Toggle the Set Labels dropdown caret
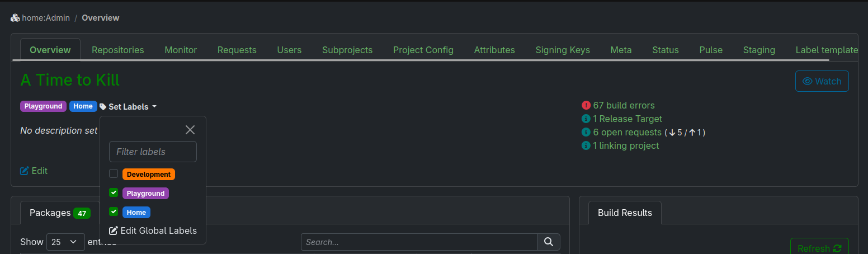The height and width of the screenshot is (254, 868). click(x=154, y=107)
